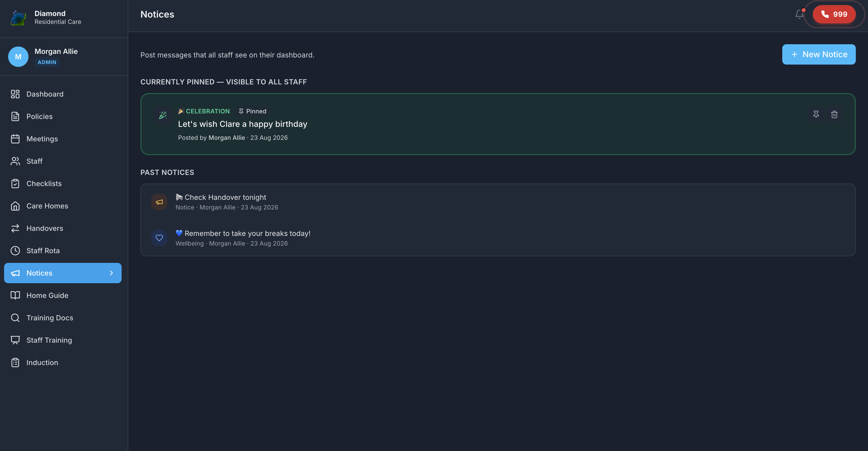
Task: Delete the pinned birthday notice with trash icon
Action: [x=834, y=114]
